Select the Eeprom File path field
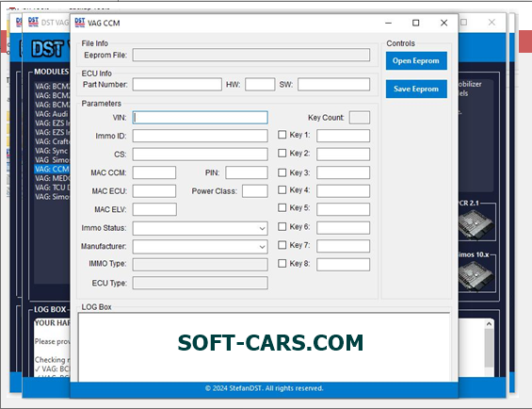Image resolution: width=532 pixels, height=409 pixels. [x=251, y=55]
